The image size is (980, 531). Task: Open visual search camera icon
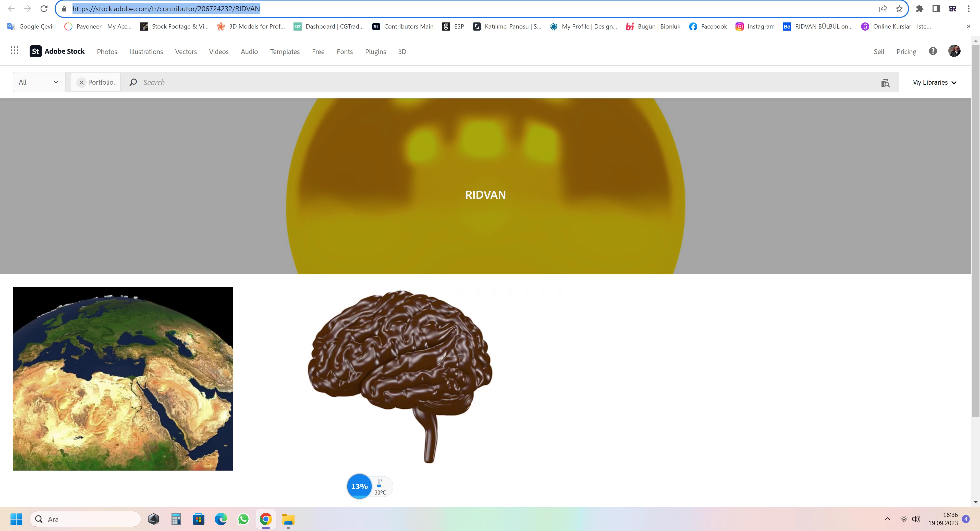tap(885, 83)
